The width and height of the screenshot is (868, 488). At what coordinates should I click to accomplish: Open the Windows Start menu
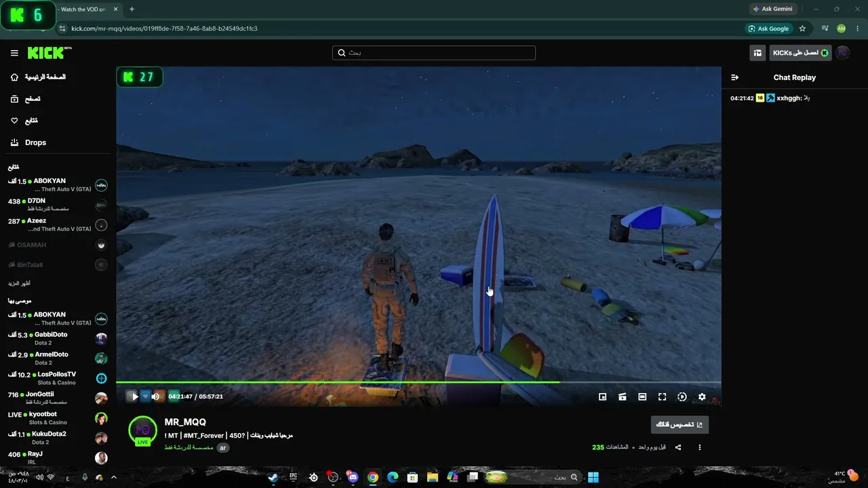pos(593,477)
